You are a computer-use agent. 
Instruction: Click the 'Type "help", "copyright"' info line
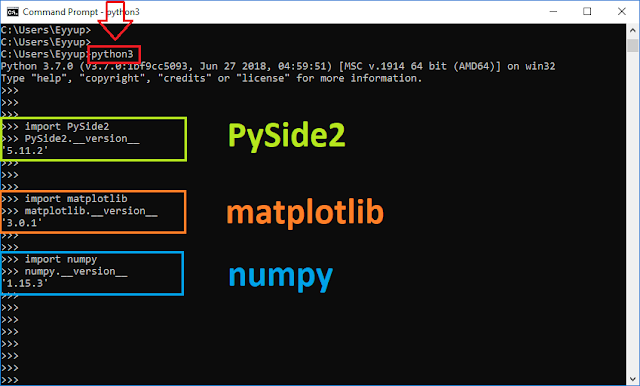click(x=211, y=78)
